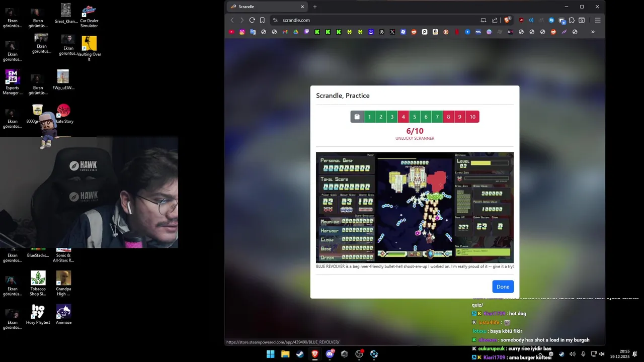Open the Animaze desktop icon
This screenshot has height=362, width=644.
coord(63,315)
